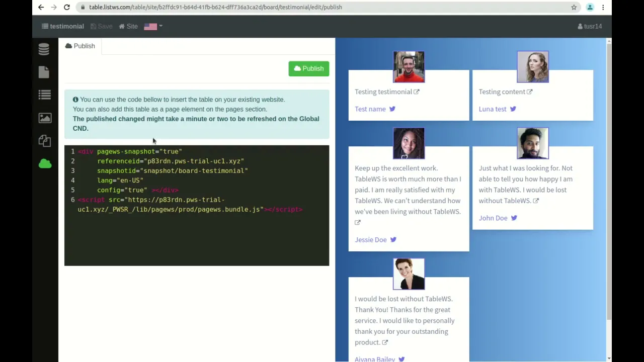Click Twitter icon next to Jessie Doe
The image size is (644, 362).
coord(393,239)
